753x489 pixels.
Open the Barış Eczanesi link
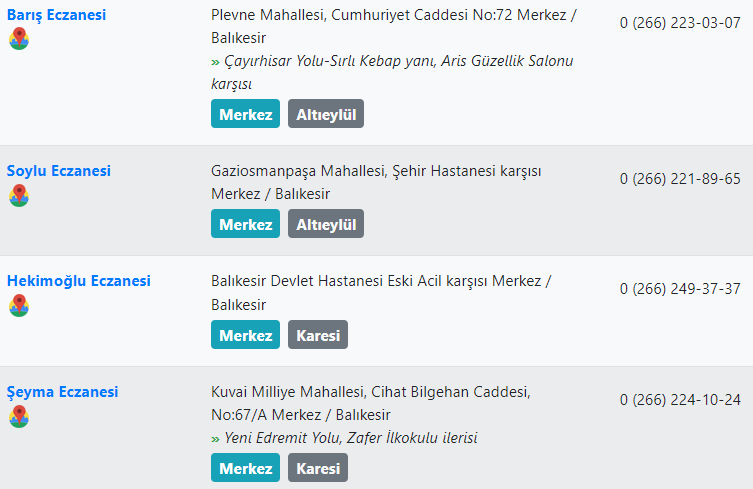click(56, 15)
